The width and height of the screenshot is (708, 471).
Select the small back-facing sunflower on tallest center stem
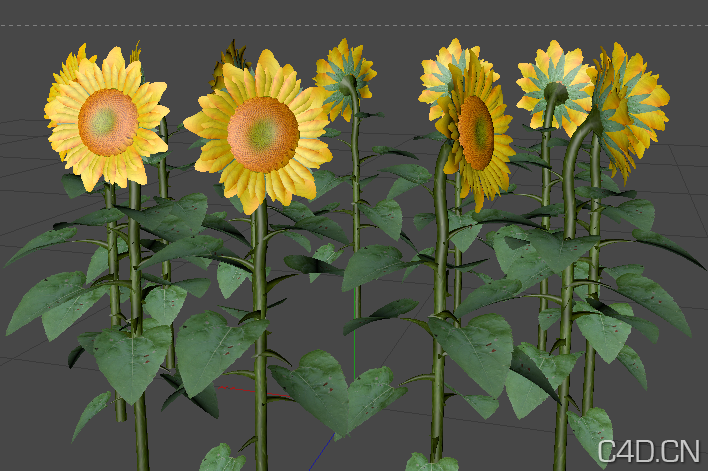[345, 80]
